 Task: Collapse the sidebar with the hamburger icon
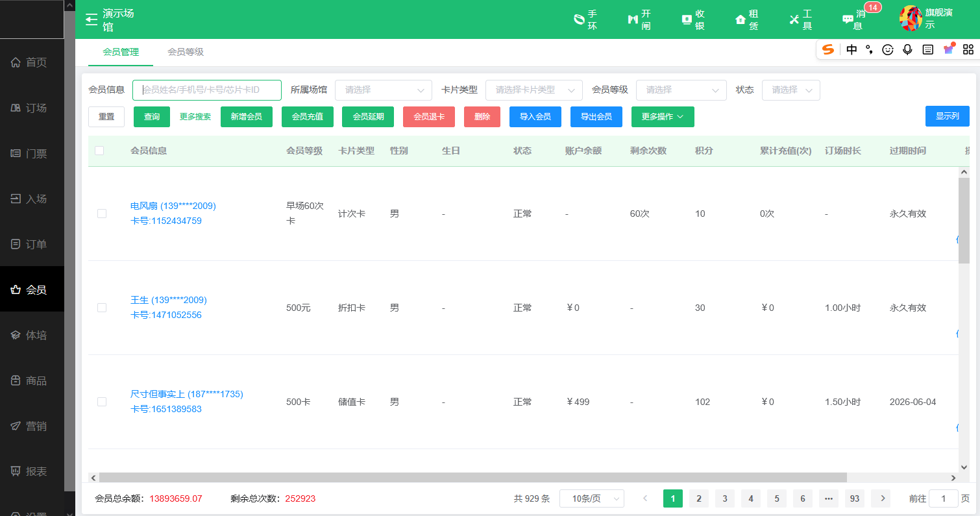tap(92, 19)
